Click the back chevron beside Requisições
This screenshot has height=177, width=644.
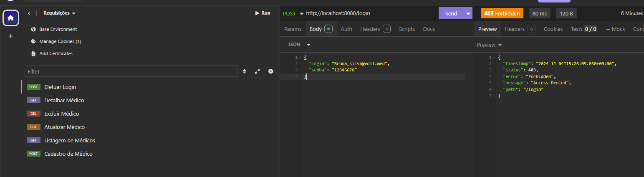29,13
